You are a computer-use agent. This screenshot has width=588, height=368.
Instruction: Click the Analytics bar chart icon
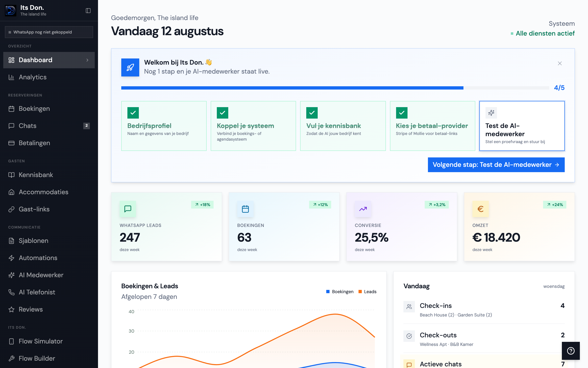point(11,77)
